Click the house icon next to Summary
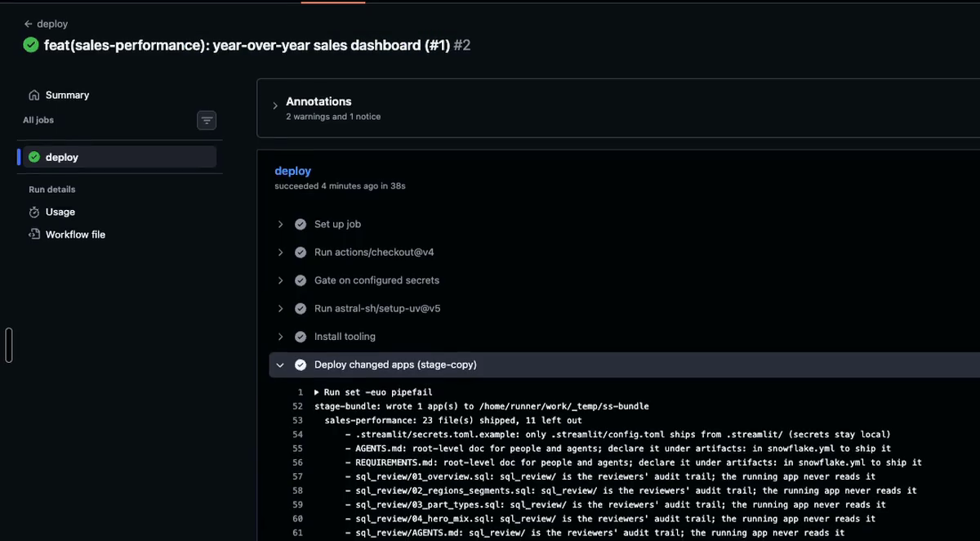 pyautogui.click(x=34, y=95)
